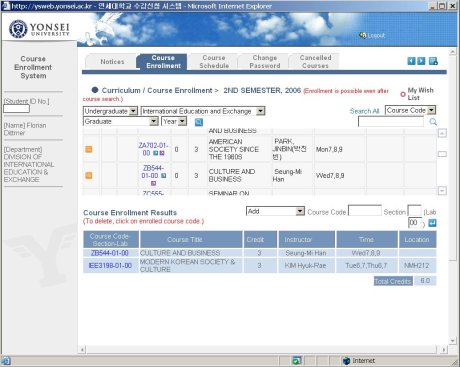The height and width of the screenshot is (367, 460).
Task: Open the Change Password tab
Action: pyautogui.click(x=265, y=62)
